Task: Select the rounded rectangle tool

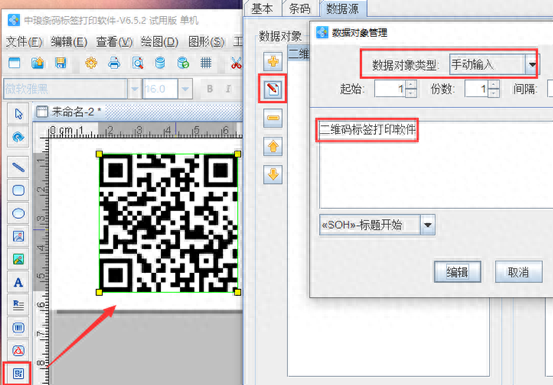Action: 18,190
